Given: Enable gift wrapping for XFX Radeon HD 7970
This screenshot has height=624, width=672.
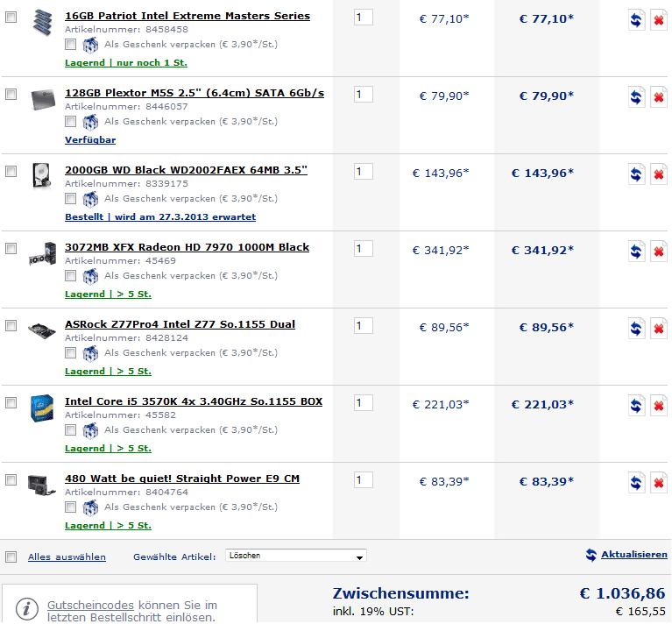Looking at the screenshot, I should [x=71, y=275].
